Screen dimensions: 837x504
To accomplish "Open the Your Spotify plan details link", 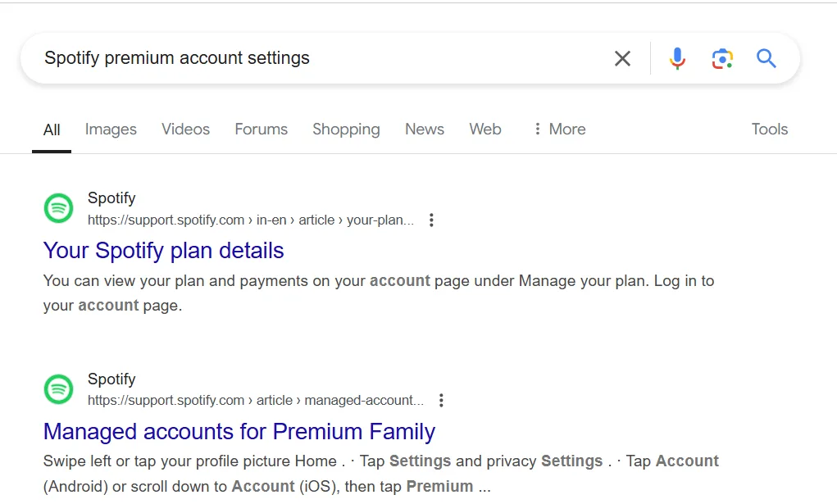I will 163,251.
